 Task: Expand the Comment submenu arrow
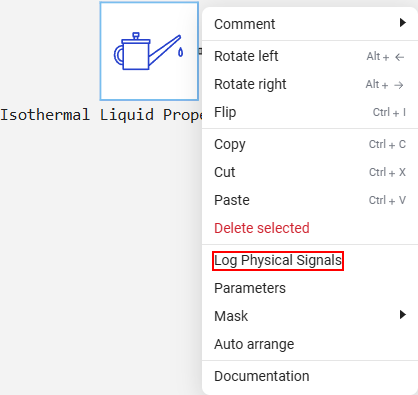point(403,23)
